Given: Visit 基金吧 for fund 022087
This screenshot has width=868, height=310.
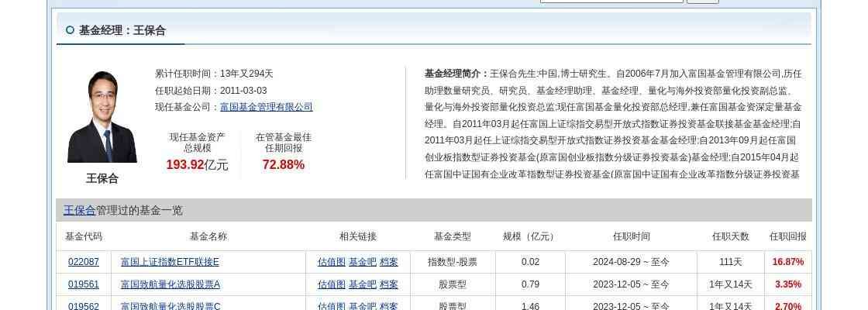Looking at the screenshot, I should coord(362,262).
